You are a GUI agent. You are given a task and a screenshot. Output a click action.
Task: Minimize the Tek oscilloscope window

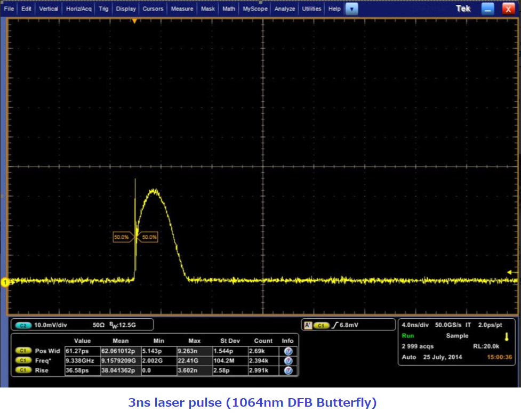487,9
